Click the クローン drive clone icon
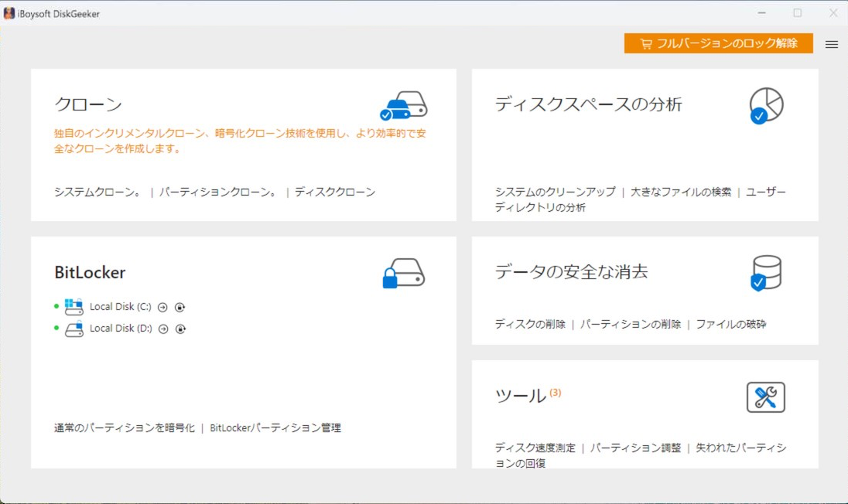This screenshot has width=848, height=504. tap(403, 105)
